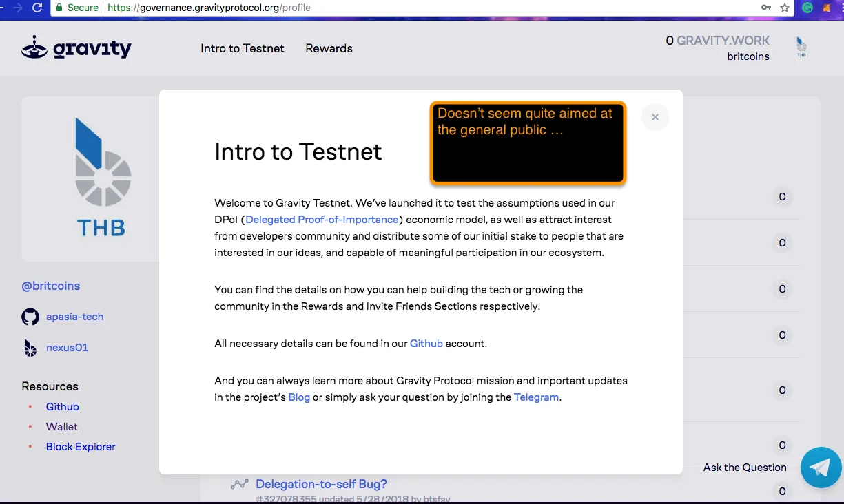This screenshot has height=504, width=844.
Task: Open the Blog link in dialog
Action: pyautogui.click(x=299, y=397)
